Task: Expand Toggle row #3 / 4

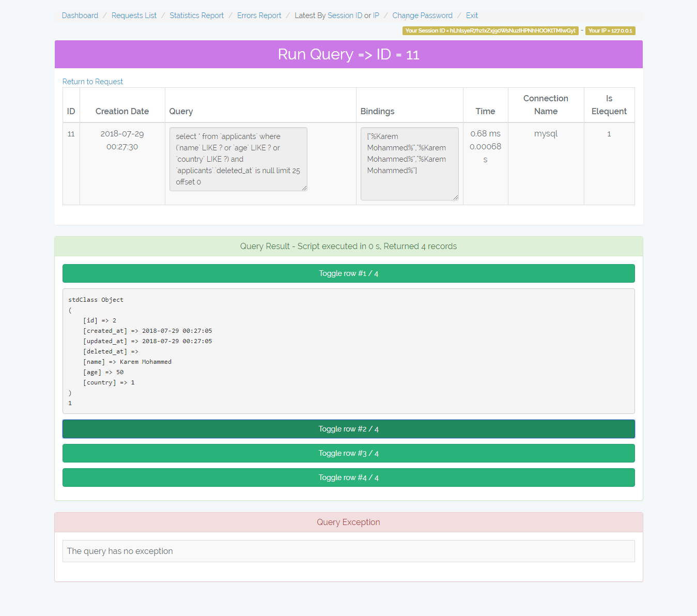Action: tap(348, 453)
